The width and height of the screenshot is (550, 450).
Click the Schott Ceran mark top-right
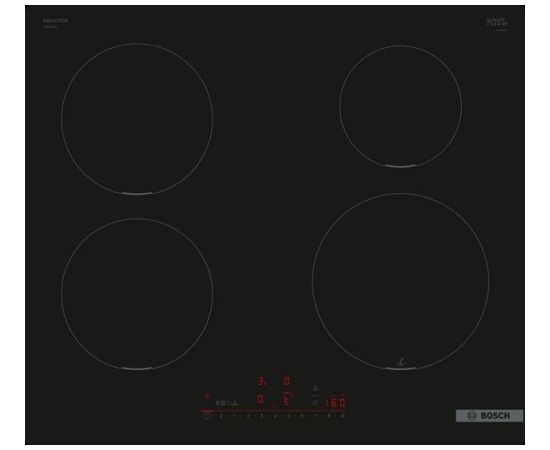click(497, 22)
